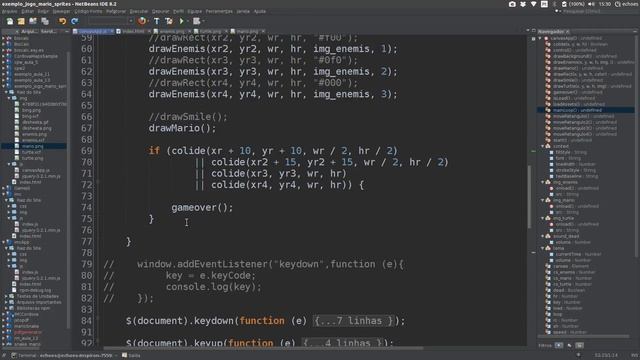Click the Clean and Build Project icon
This screenshot has height=360, width=640.
(x=169, y=21)
